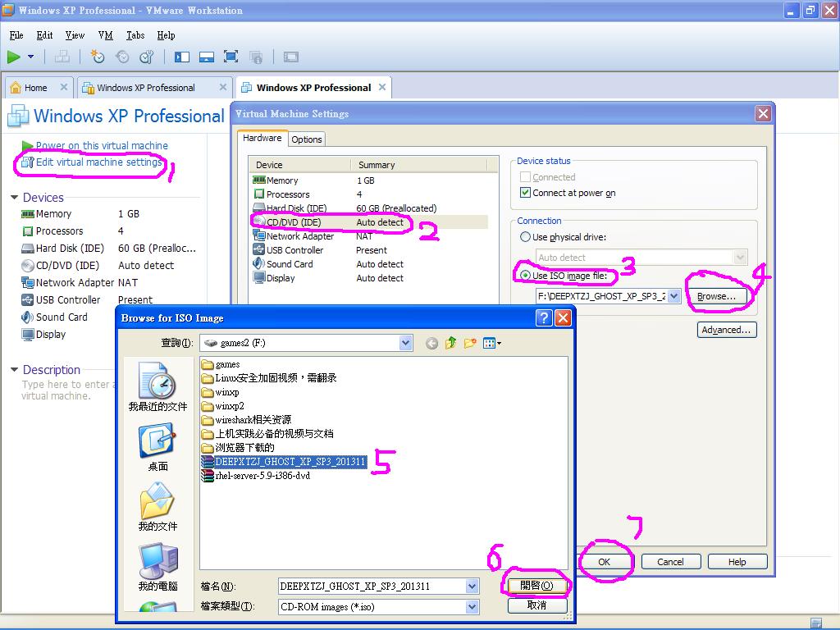Switch to the Hardware tab in settings

[x=262, y=138]
